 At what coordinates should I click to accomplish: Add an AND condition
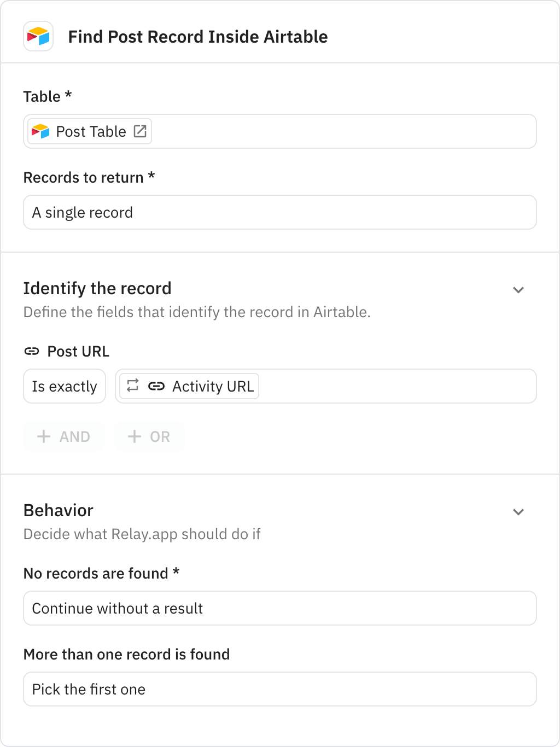(64, 436)
